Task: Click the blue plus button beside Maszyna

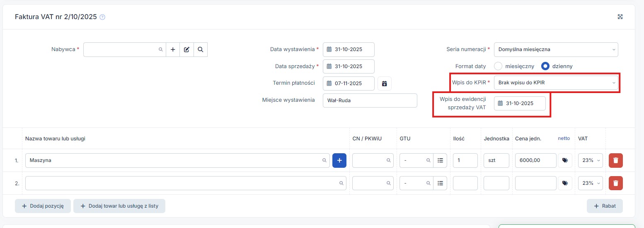Action: 339,160
